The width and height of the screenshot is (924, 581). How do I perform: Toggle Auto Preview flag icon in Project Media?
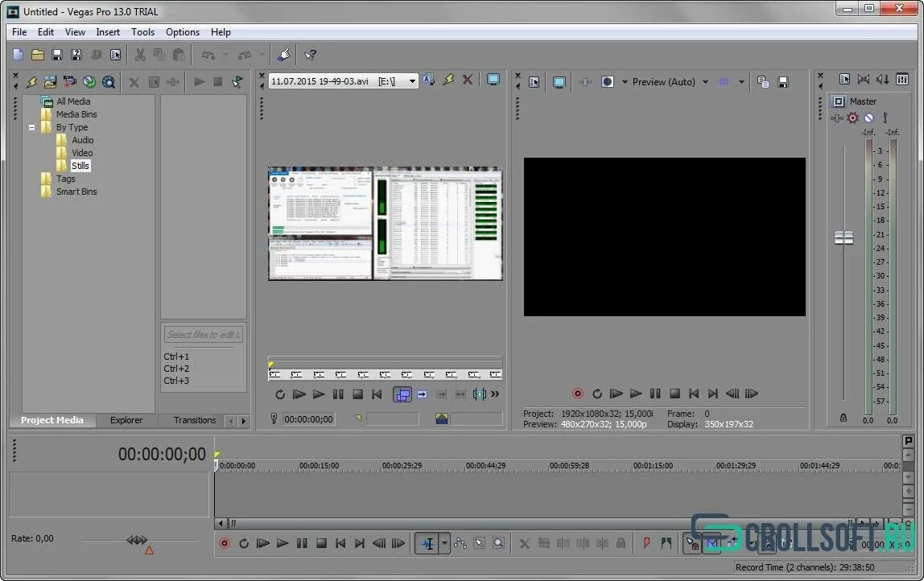[x=237, y=82]
